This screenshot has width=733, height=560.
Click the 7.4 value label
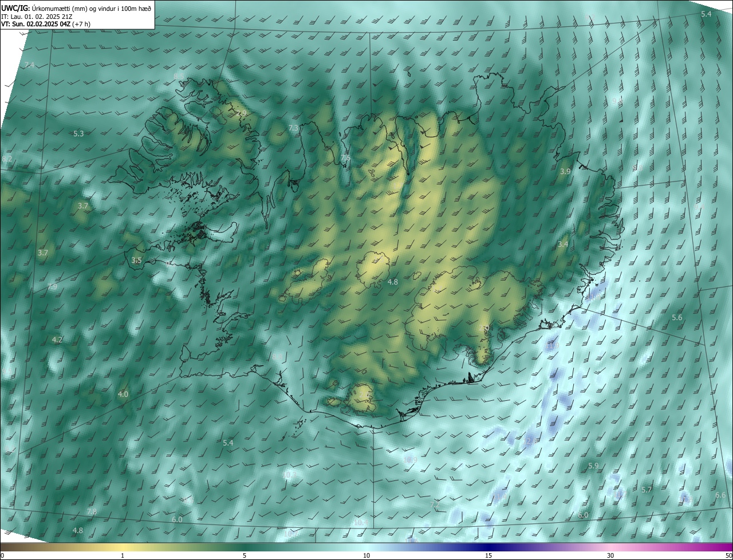point(30,65)
